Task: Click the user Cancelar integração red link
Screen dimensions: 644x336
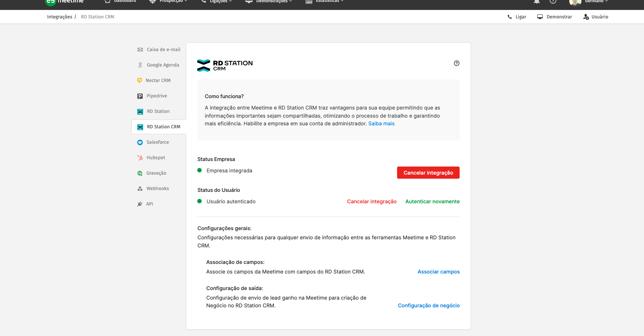Action: click(372, 201)
